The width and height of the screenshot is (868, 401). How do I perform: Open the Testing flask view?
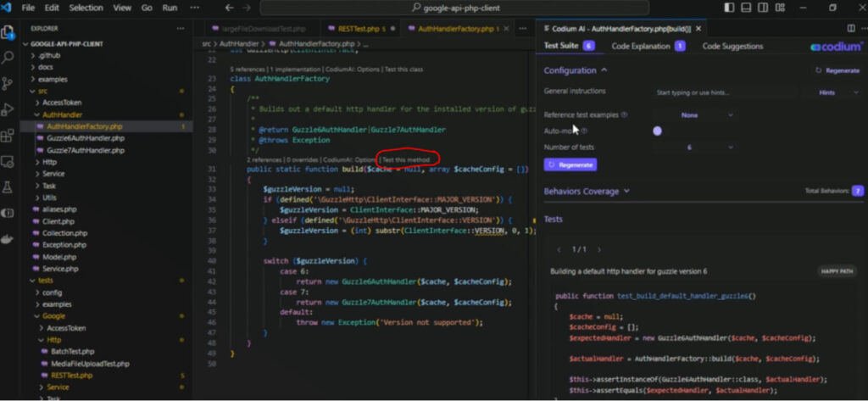click(x=8, y=187)
